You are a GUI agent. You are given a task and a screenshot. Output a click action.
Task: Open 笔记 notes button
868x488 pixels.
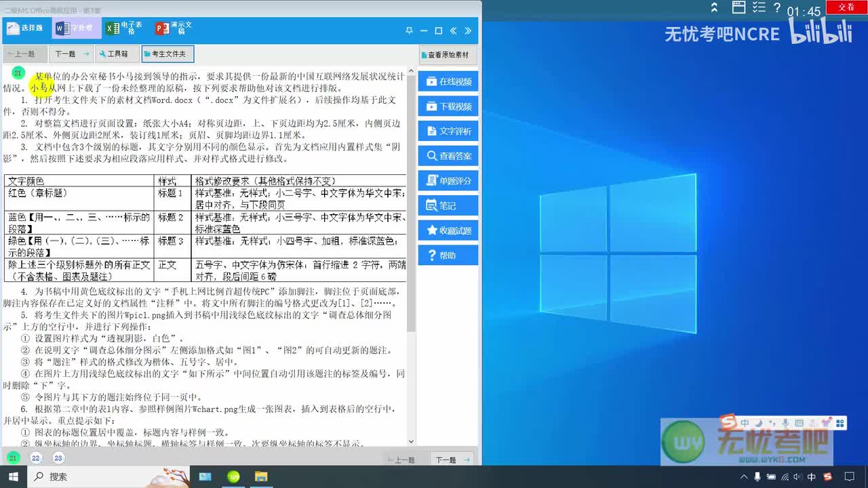(x=448, y=205)
